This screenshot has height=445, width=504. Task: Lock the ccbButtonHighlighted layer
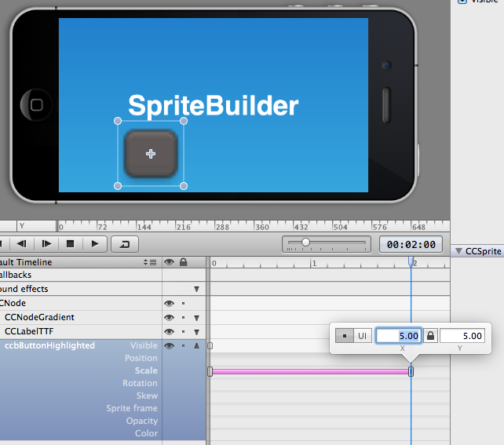click(x=183, y=345)
